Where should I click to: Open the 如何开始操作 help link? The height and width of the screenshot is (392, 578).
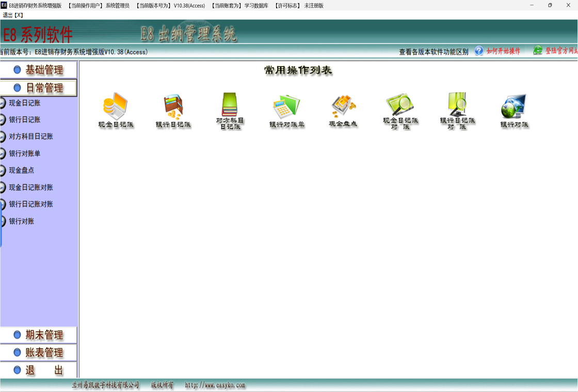[503, 51]
